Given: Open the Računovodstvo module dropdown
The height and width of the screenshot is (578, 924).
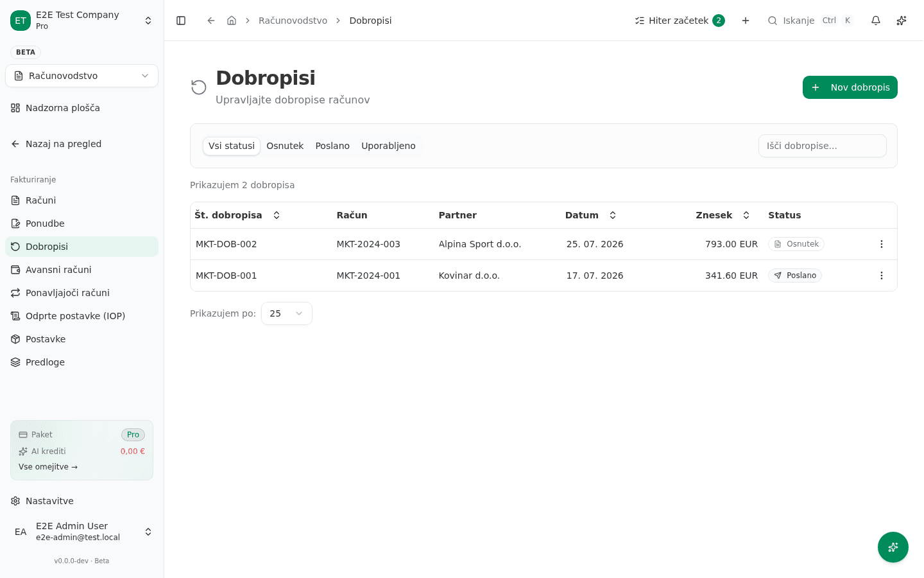Looking at the screenshot, I should coord(81,76).
